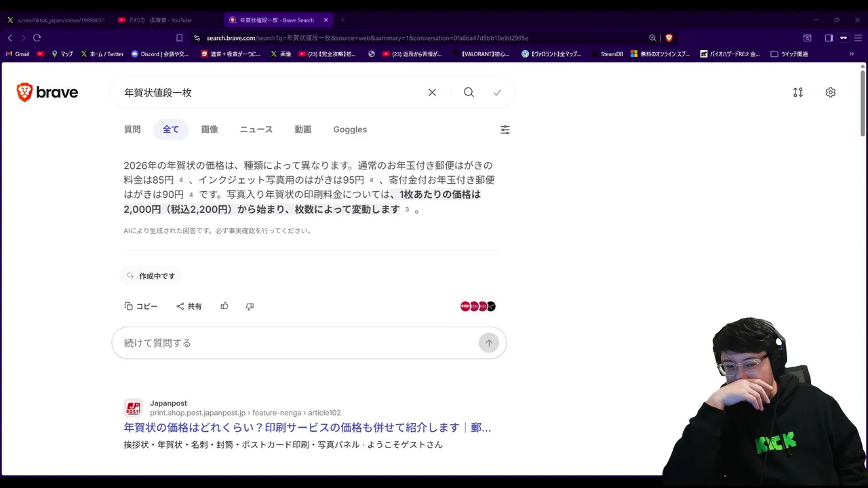Click citation number 3 in the answer
This screenshot has width=868, height=488.
point(407,210)
